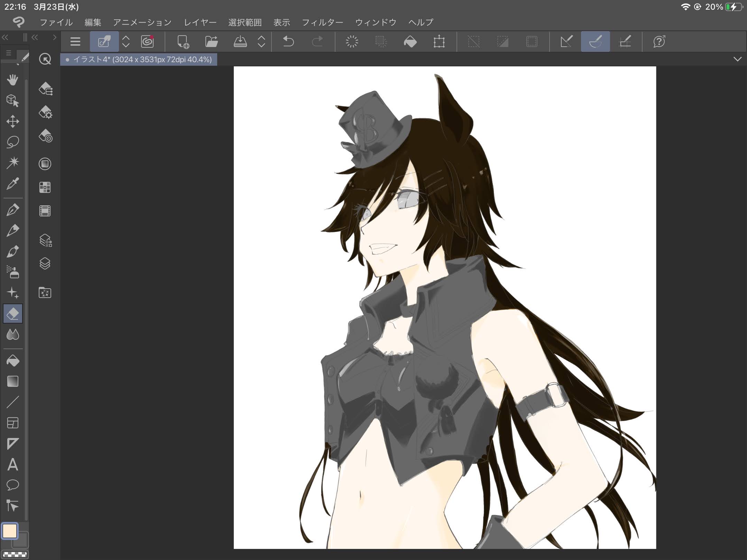This screenshot has height=560, width=747.
Task: Expand the palette dock with right chevron
Action: 54,38
